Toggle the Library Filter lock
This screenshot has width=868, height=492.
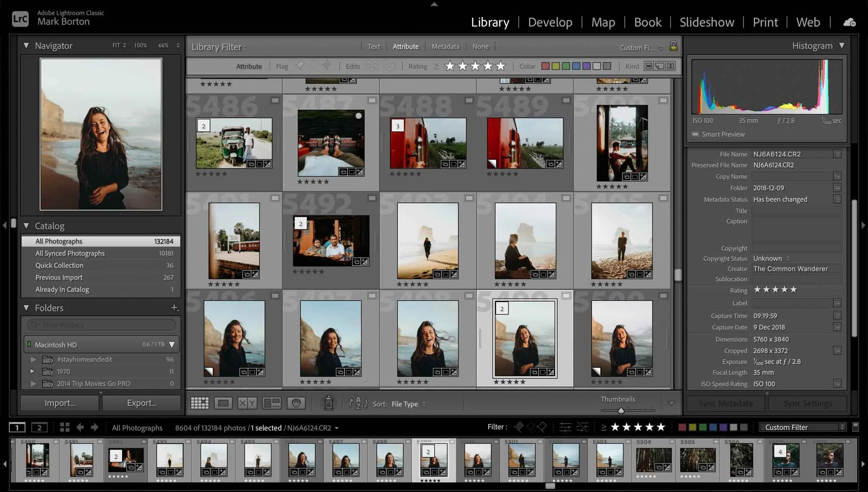click(673, 46)
